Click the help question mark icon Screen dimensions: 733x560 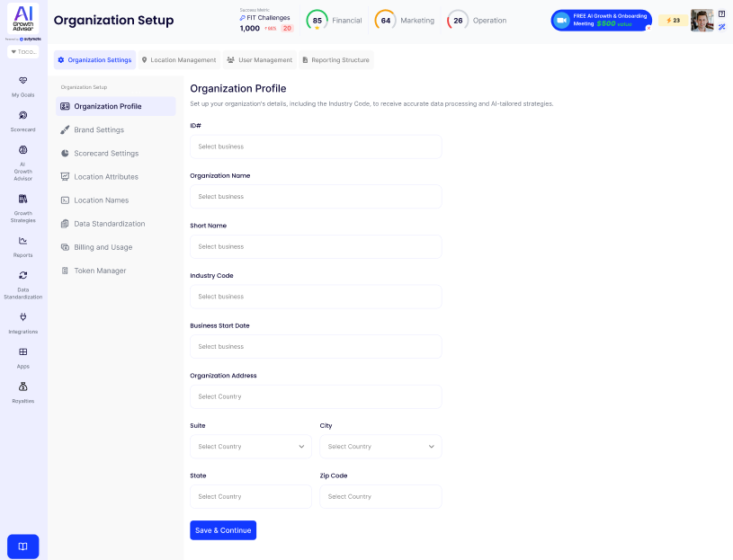(721, 13)
